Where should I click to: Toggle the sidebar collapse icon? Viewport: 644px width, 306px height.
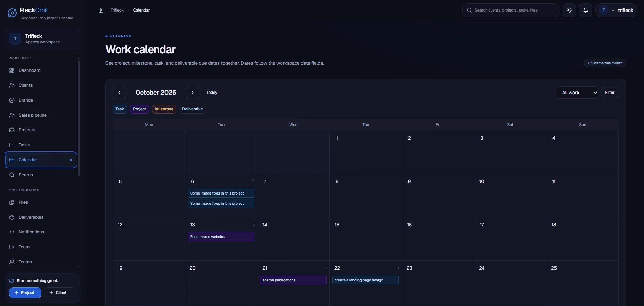tap(101, 10)
